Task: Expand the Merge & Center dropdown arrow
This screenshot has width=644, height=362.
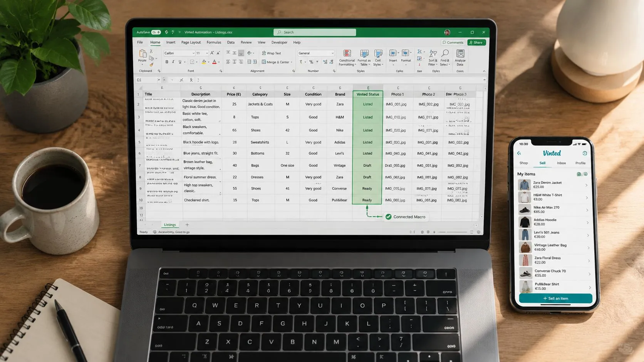Action: [x=292, y=62]
